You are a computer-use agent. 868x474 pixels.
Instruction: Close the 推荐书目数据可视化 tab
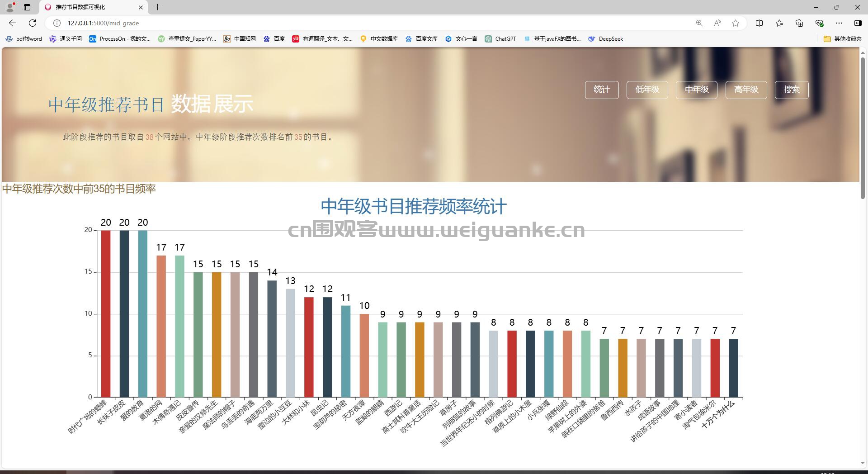141,7
